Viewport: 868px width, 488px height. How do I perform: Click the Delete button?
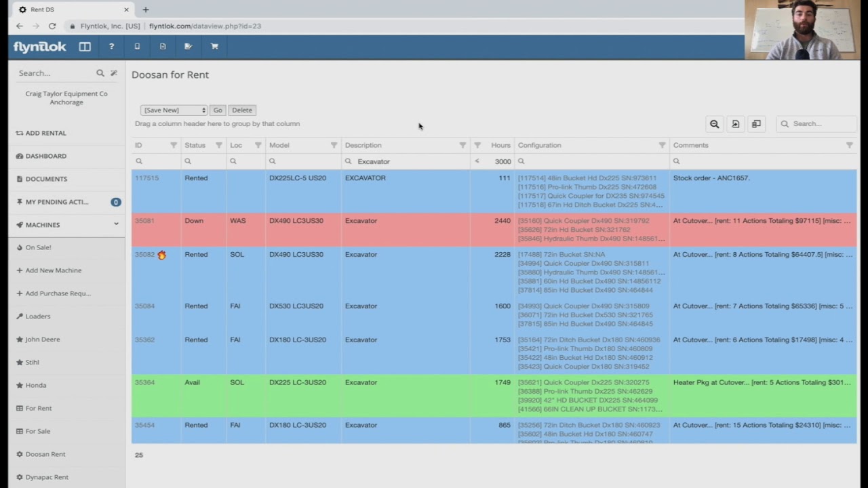[241, 110]
